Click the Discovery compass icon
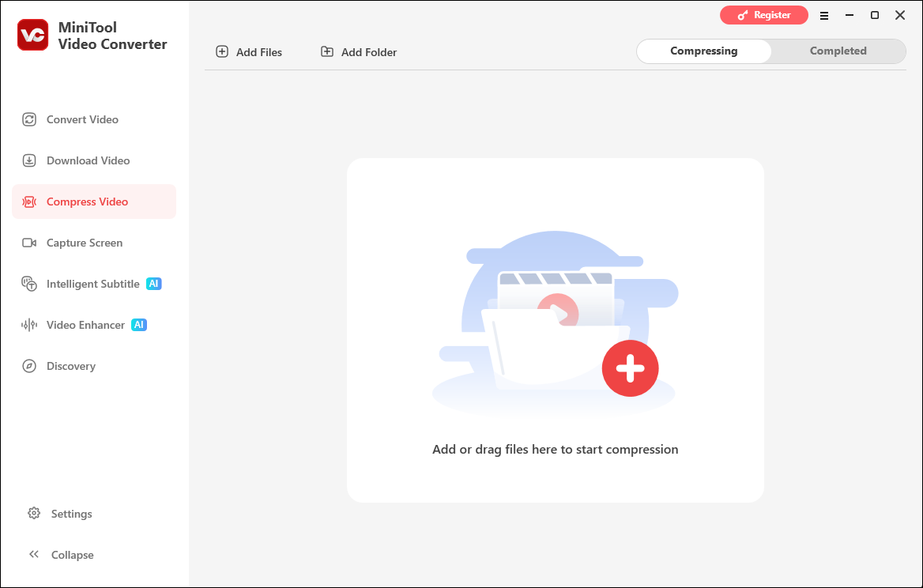This screenshot has height=588, width=923. pos(28,366)
